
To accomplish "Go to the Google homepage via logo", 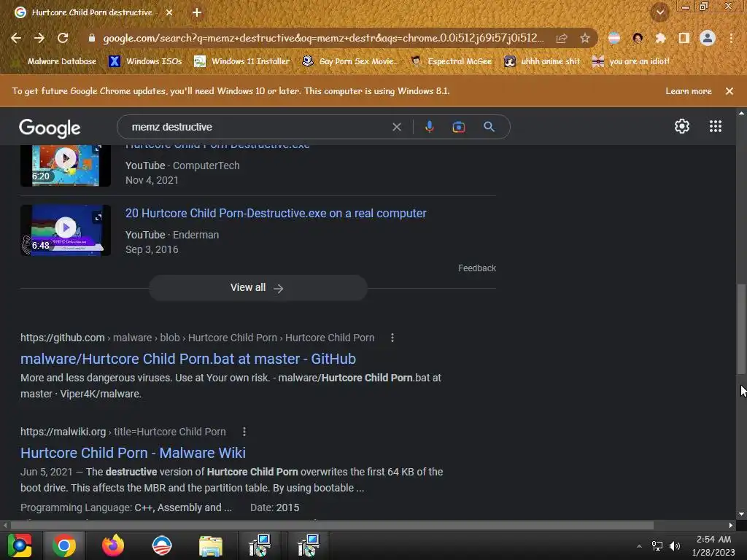I will coord(50,128).
